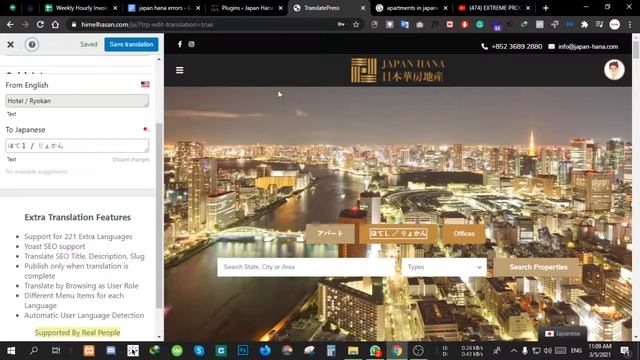Open WhatsApp from the taskbar
This screenshot has width=640, height=360.
click(375, 351)
